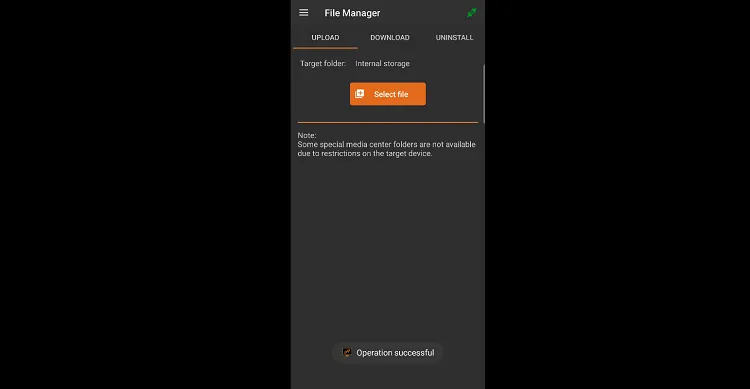The height and width of the screenshot is (389, 750).
Task: Click the Target folder label
Action: 323,64
